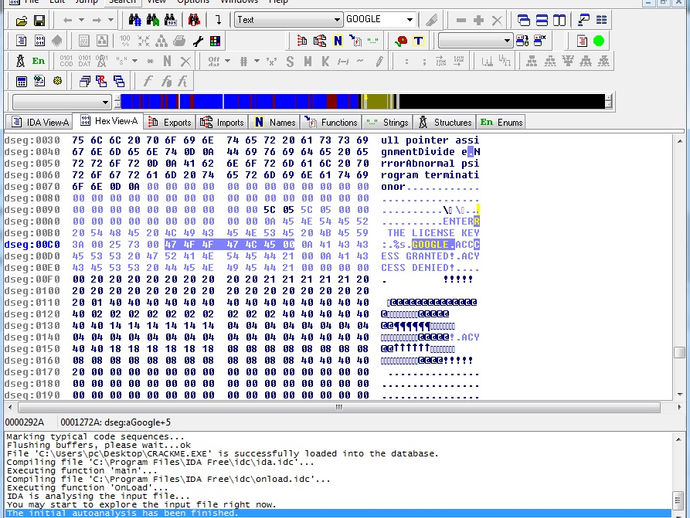Switch to the Enums tab

pyautogui.click(x=501, y=122)
